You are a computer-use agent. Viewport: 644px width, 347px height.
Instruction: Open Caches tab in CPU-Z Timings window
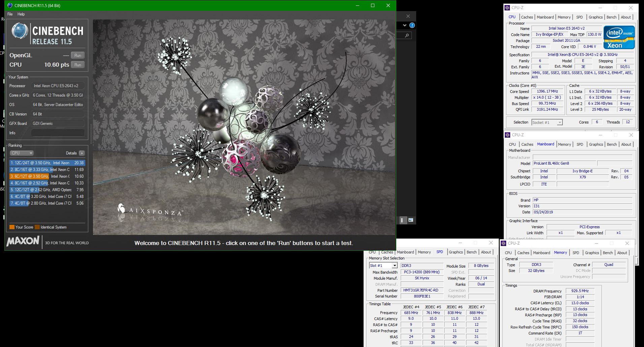[x=523, y=253]
